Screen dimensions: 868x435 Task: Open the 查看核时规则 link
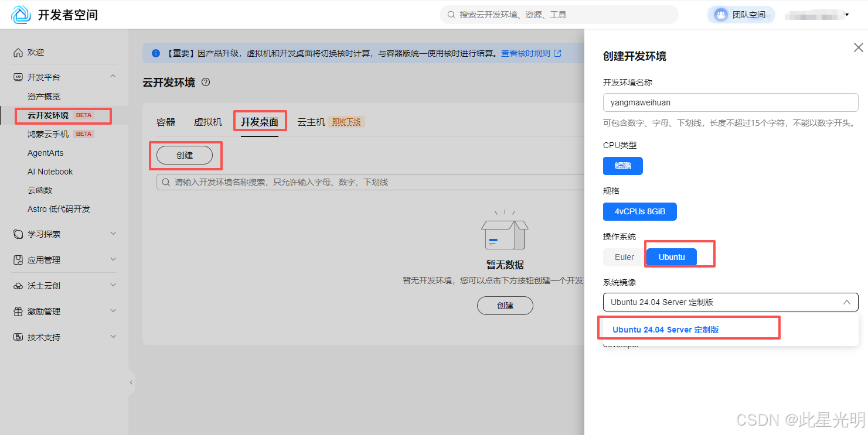tap(526, 53)
